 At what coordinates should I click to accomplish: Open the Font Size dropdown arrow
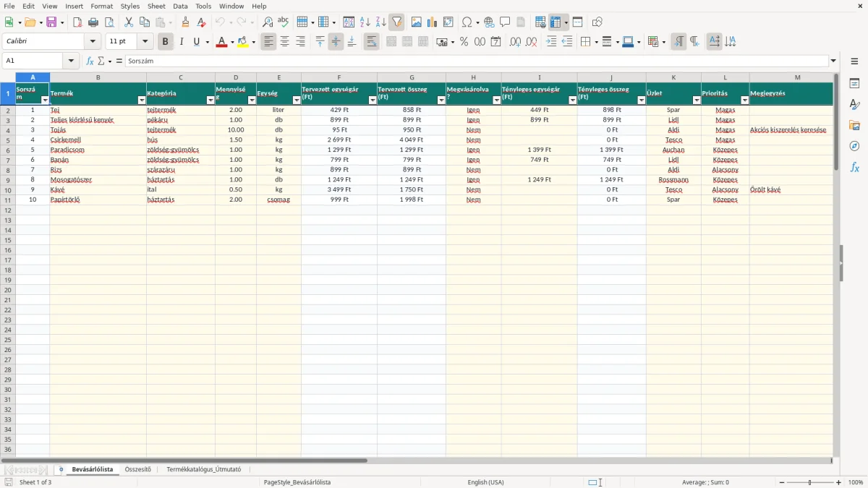pos(145,42)
